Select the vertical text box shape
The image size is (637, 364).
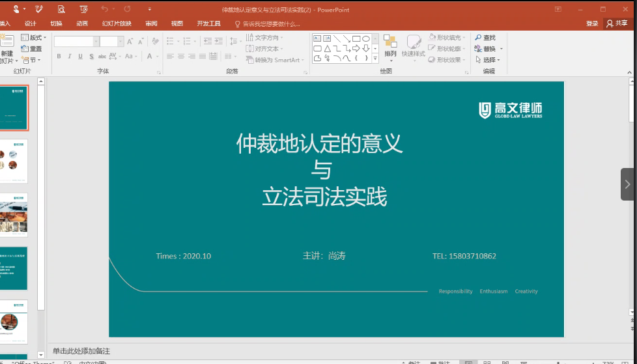point(327,38)
